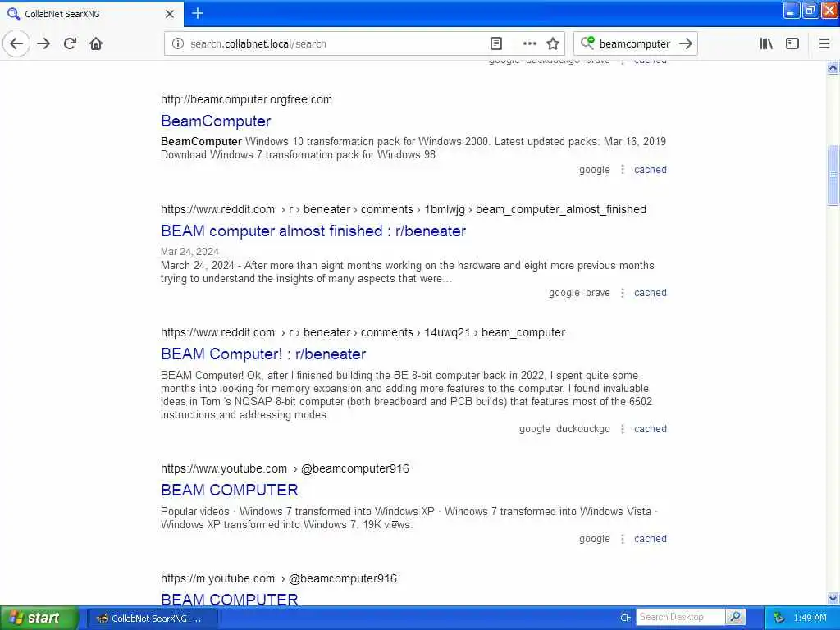Open the Firefox hamburger menu
Image resolution: width=840 pixels, height=630 pixels.
824,43
